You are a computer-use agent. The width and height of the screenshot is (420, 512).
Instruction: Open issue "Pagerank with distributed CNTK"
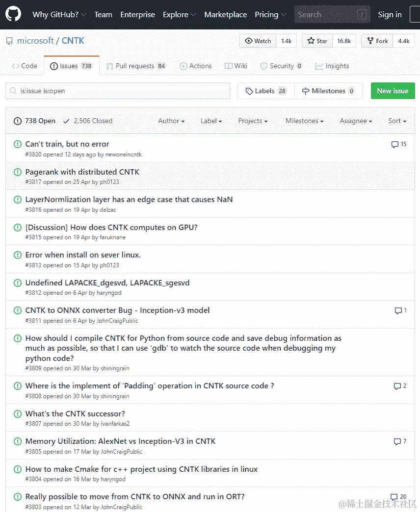tap(82, 172)
